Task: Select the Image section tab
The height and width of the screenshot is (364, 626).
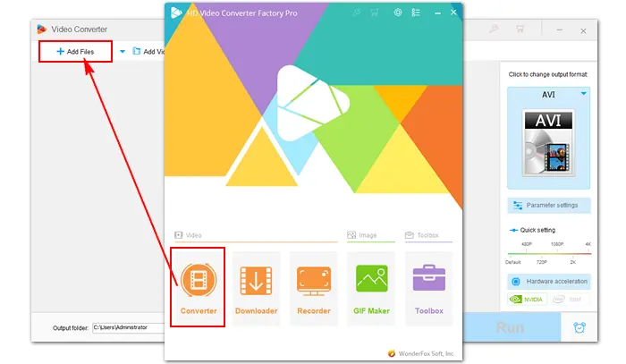Action: tap(371, 235)
